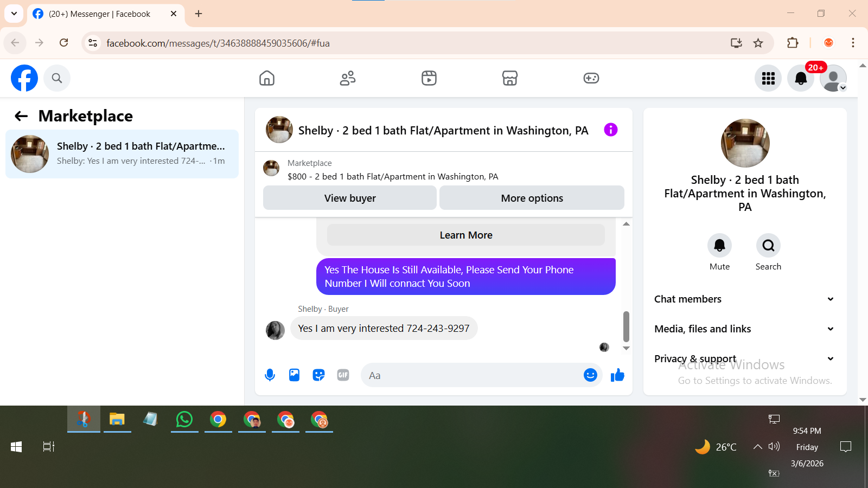Reload the page
Image resolution: width=868 pixels, height=488 pixels.
[x=64, y=43]
